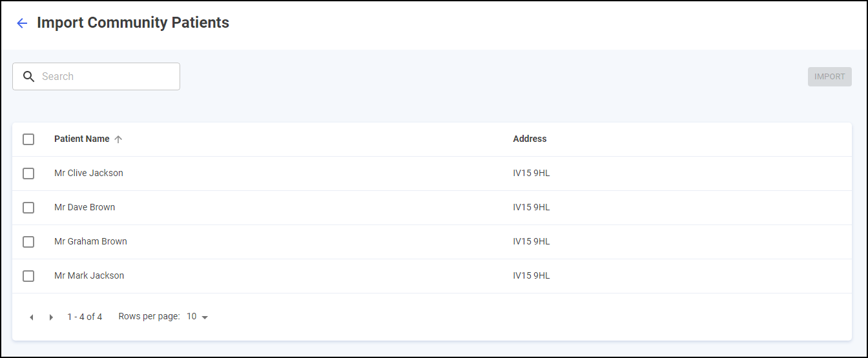Check the box for Mr Clive Jackson
The image size is (868, 358).
[28, 174]
